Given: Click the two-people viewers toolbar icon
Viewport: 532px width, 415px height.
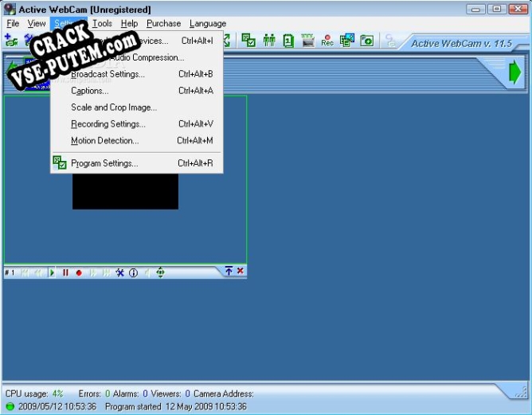Looking at the screenshot, I should pyautogui.click(x=269, y=41).
